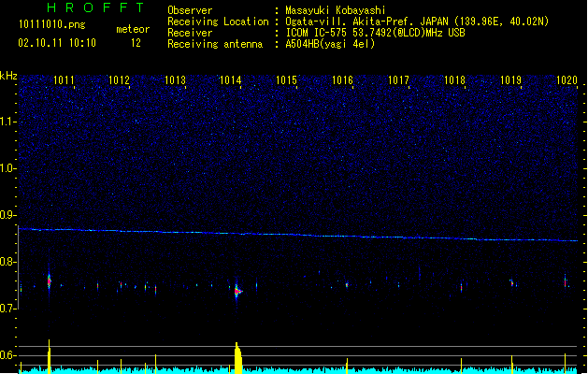Viewport: 588px width, 374px height.
Task: Click the kHz axis unit label
Action: [8, 76]
